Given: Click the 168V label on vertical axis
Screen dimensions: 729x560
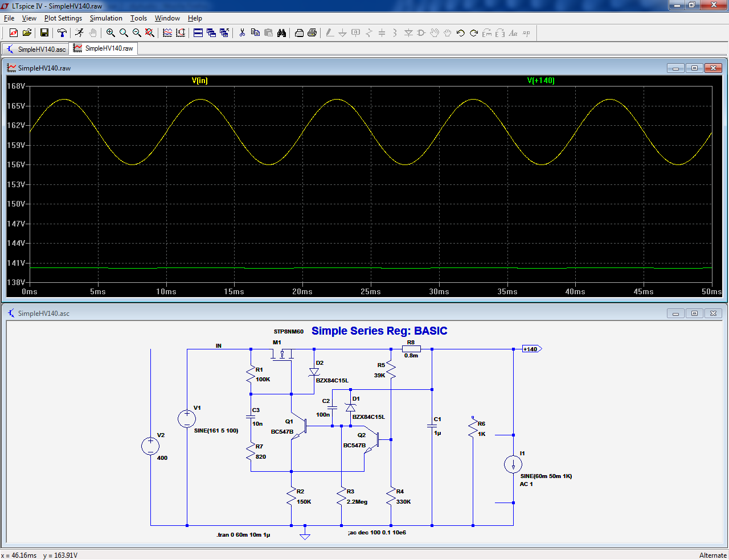Looking at the screenshot, I should (x=16, y=87).
